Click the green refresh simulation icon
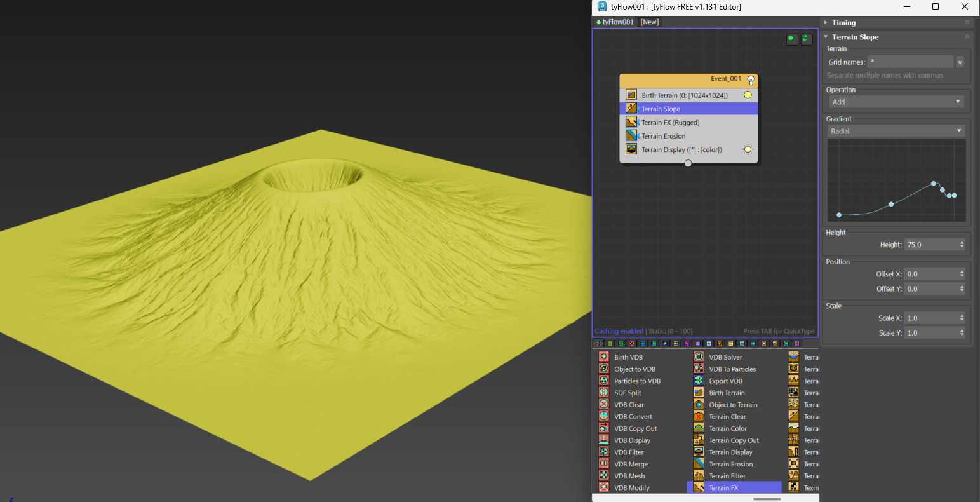The image size is (980, 502). click(805, 39)
